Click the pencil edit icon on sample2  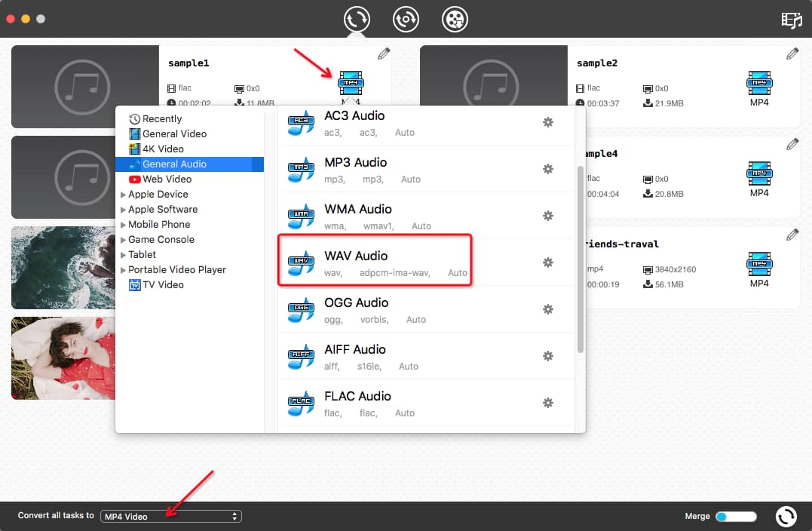792,54
